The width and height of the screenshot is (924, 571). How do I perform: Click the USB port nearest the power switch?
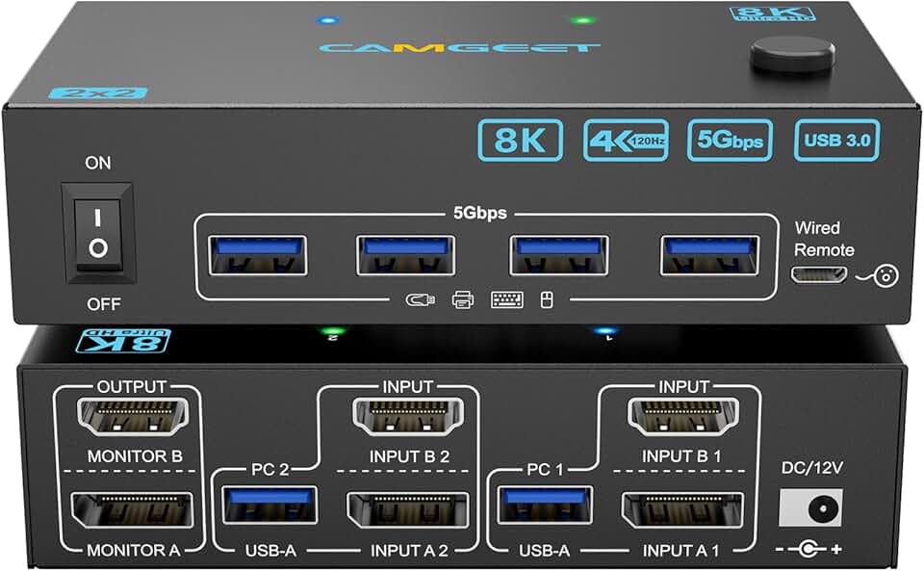point(257,254)
